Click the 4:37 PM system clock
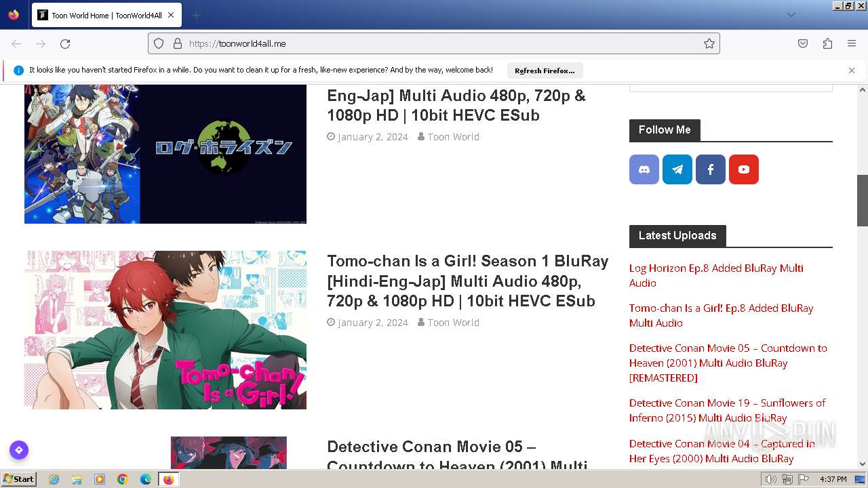The width and height of the screenshot is (868, 488). tap(833, 479)
